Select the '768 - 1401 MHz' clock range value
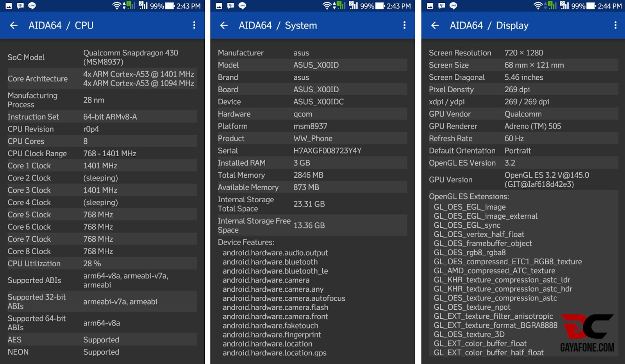The width and height of the screenshot is (625, 364). point(110,153)
